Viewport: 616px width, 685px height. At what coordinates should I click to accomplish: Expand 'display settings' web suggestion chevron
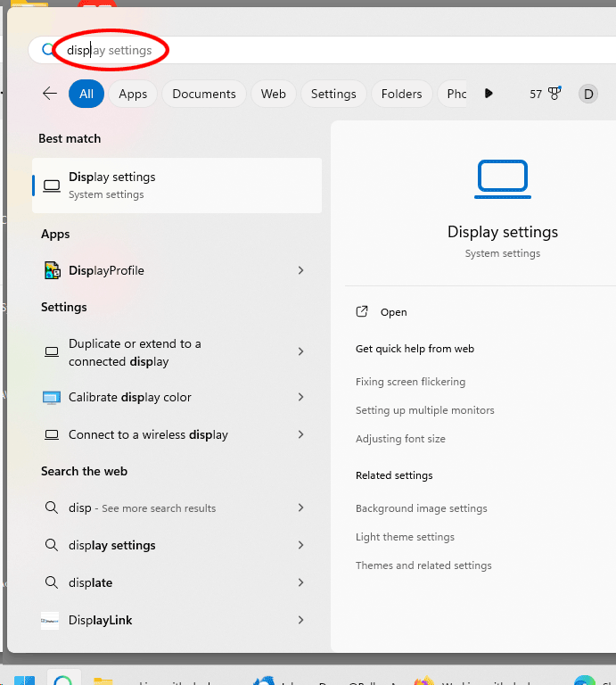coord(300,545)
